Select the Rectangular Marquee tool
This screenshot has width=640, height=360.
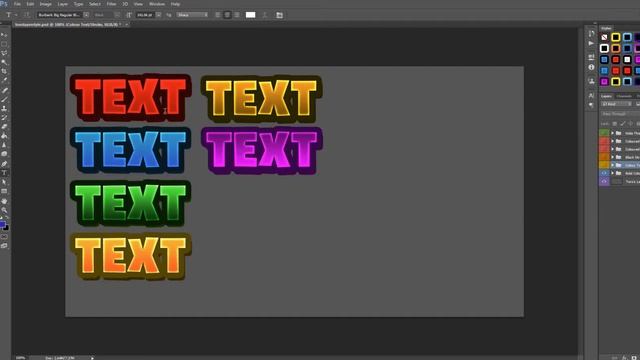4,44
